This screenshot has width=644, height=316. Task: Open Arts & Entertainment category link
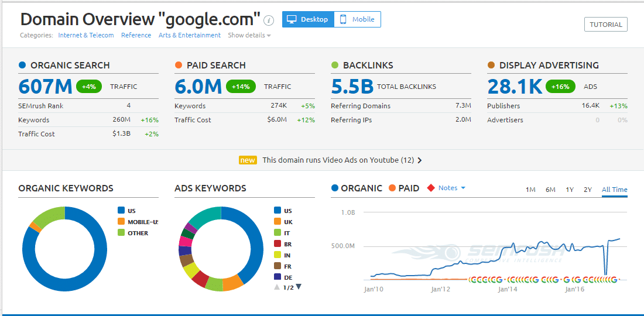tap(189, 35)
